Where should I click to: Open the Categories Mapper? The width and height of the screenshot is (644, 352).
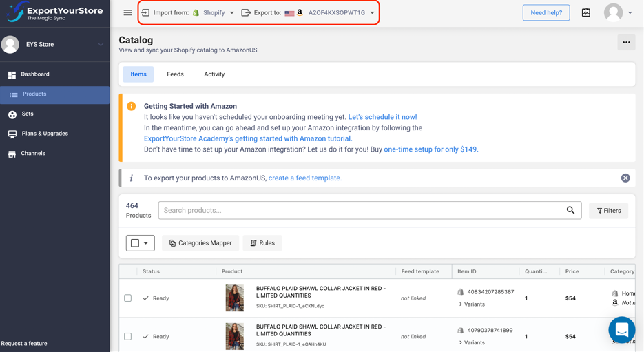(200, 243)
